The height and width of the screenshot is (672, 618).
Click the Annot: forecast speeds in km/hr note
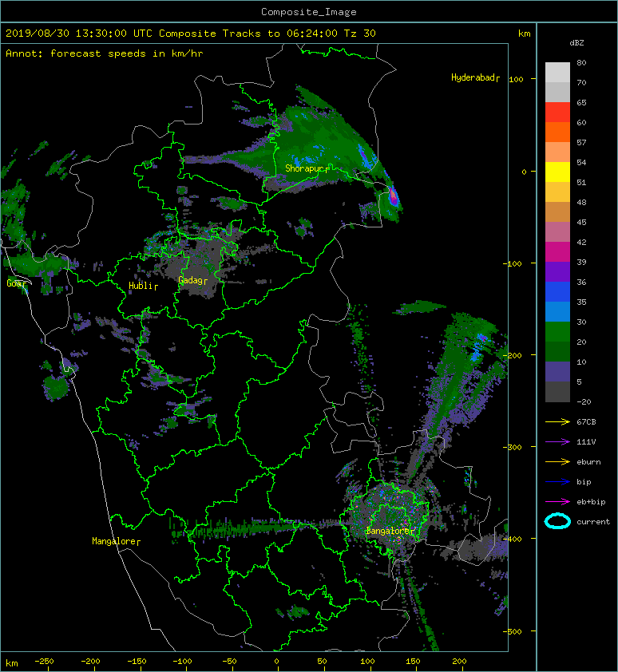click(105, 53)
